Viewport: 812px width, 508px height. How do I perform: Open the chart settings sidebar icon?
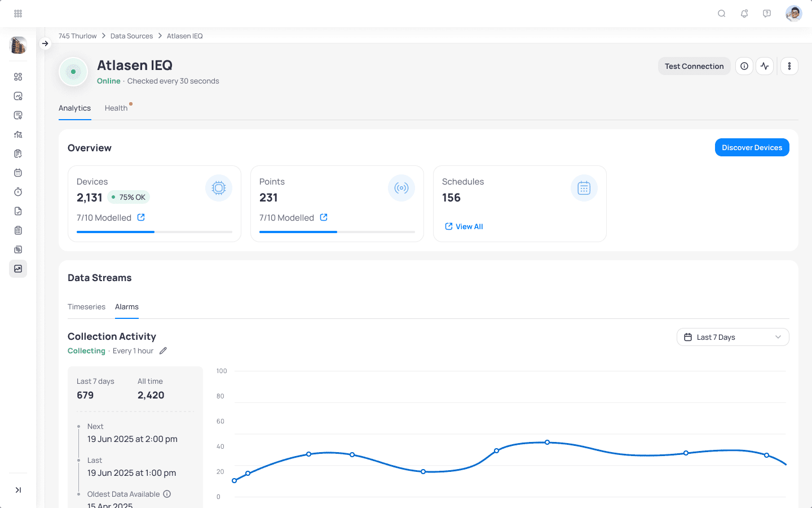[x=18, y=96]
